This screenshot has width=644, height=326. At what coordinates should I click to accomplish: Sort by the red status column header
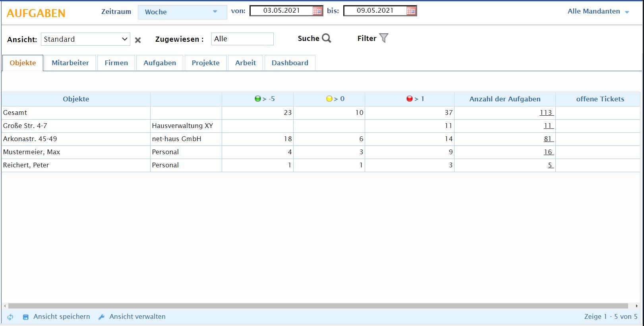410,99
